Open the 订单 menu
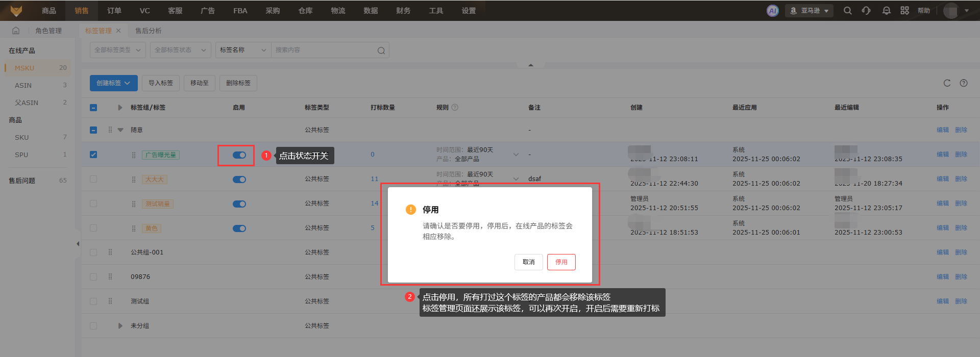Image resolution: width=980 pixels, height=357 pixels. [114, 11]
